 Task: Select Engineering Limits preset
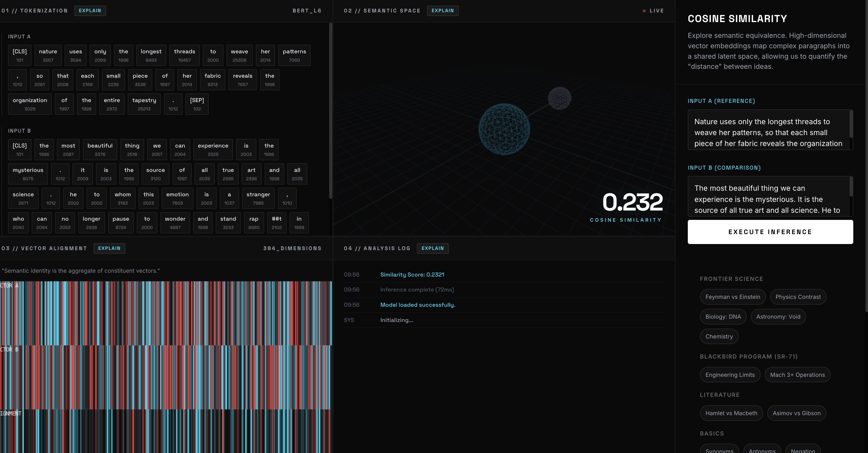730,375
